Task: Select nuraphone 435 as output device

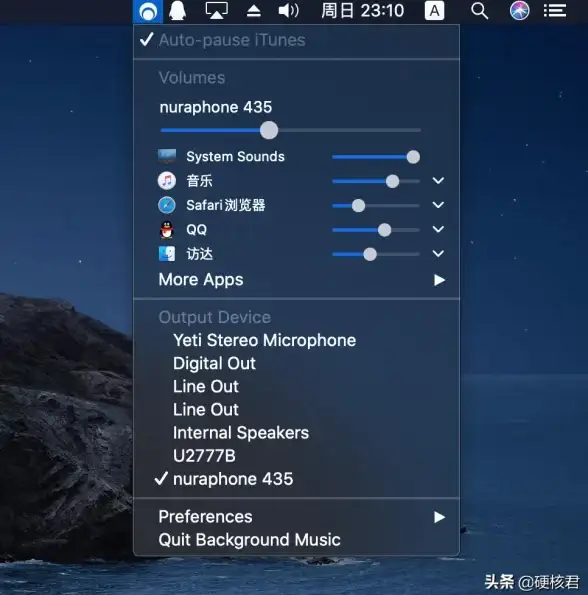Action: (296, 479)
